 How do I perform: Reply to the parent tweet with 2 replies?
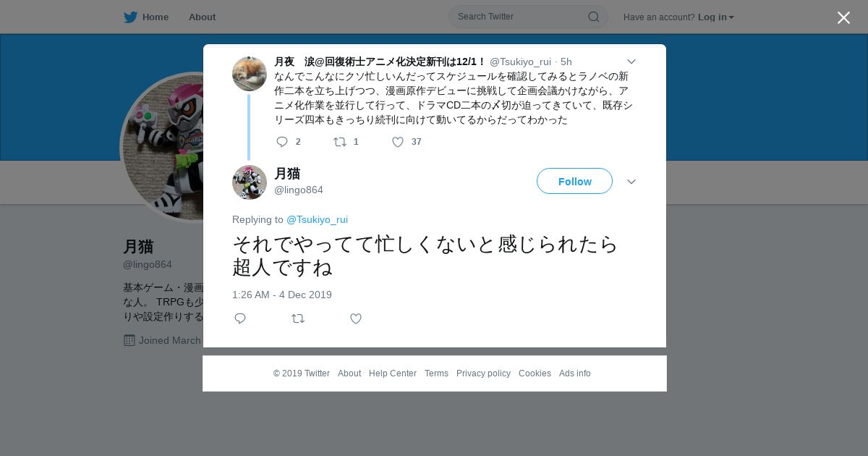pos(282,142)
